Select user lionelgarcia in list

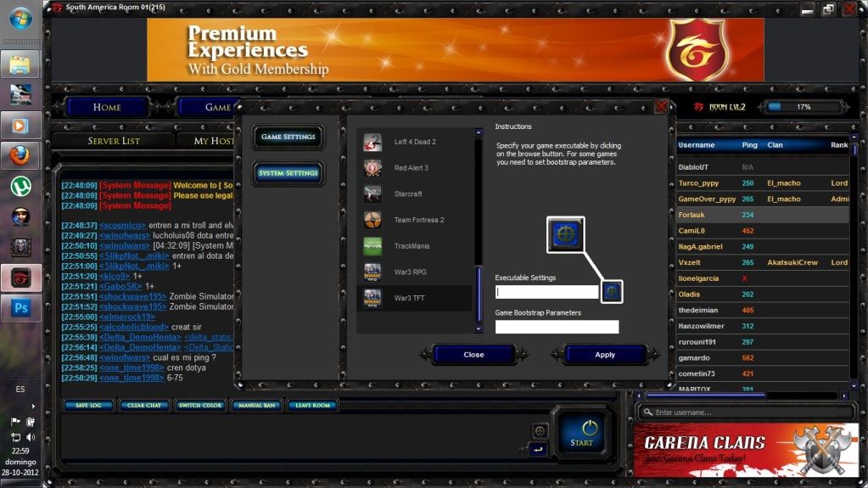pyautogui.click(x=763, y=278)
